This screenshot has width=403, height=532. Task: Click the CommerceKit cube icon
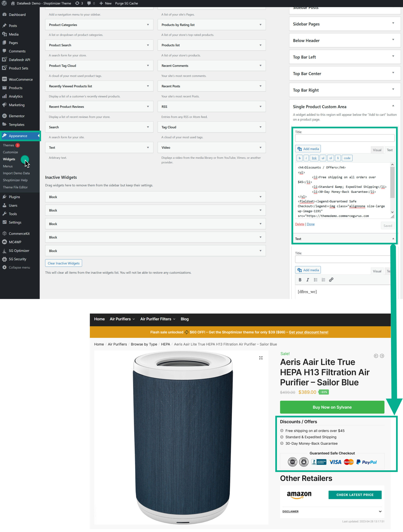pos(4,233)
